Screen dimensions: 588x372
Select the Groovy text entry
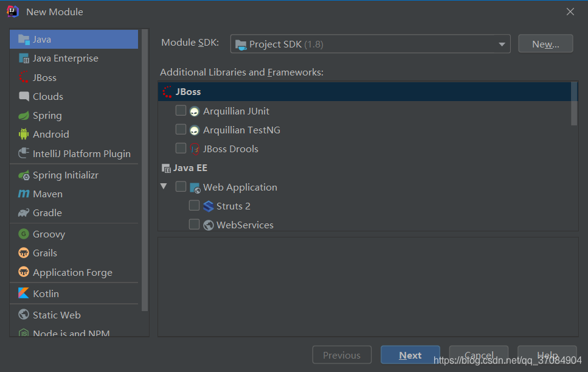tap(49, 234)
